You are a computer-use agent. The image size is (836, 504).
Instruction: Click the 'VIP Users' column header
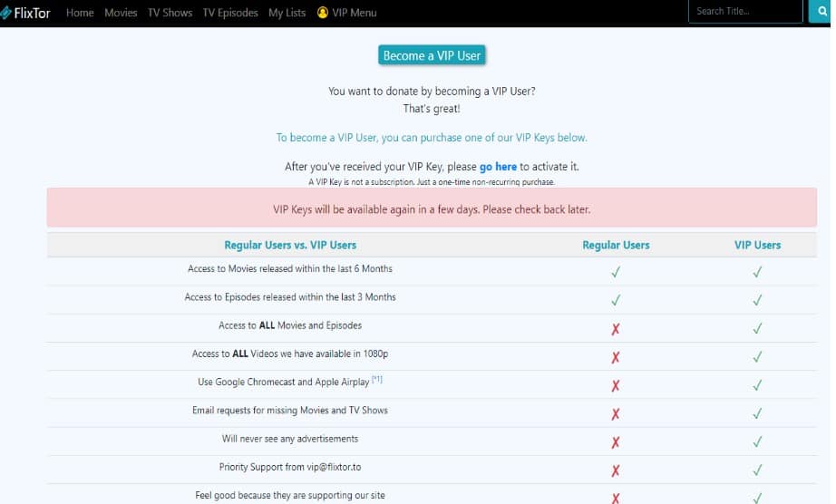tap(757, 245)
